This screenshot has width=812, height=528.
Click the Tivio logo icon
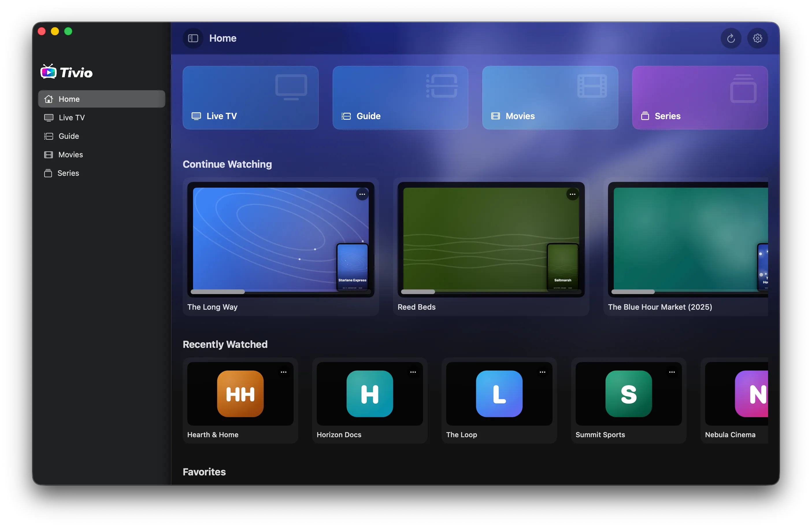[x=49, y=72]
